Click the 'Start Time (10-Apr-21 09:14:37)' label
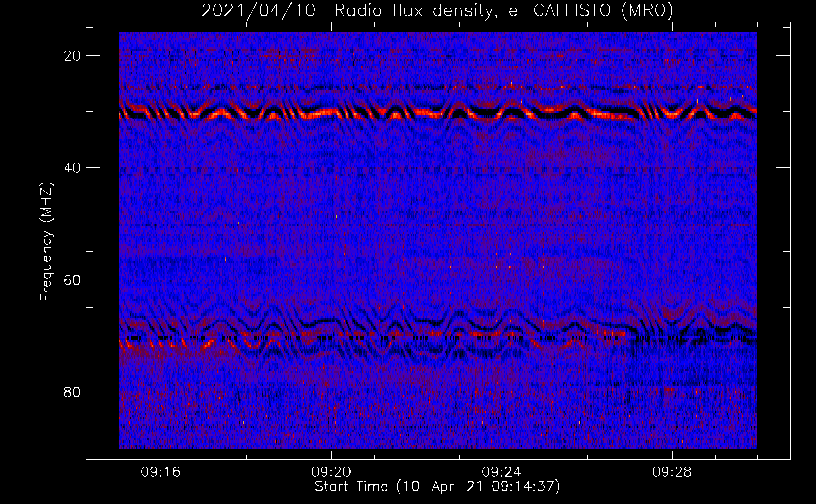The width and height of the screenshot is (816, 504). pyautogui.click(x=437, y=487)
